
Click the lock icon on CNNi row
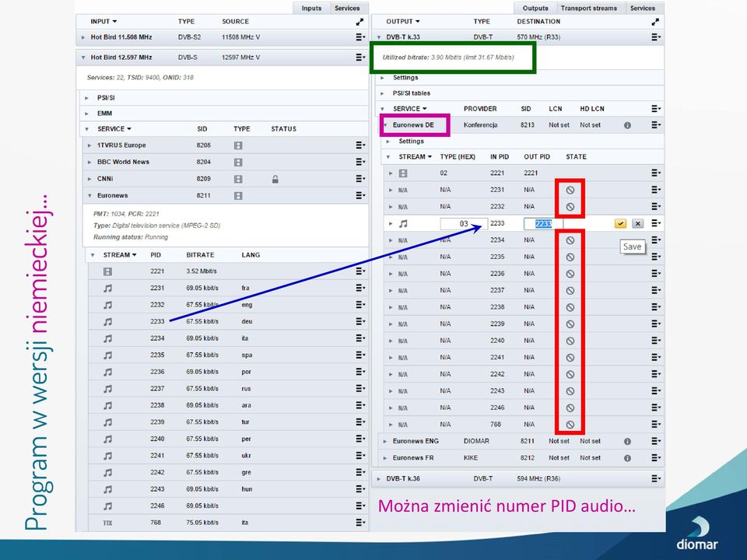(x=275, y=179)
